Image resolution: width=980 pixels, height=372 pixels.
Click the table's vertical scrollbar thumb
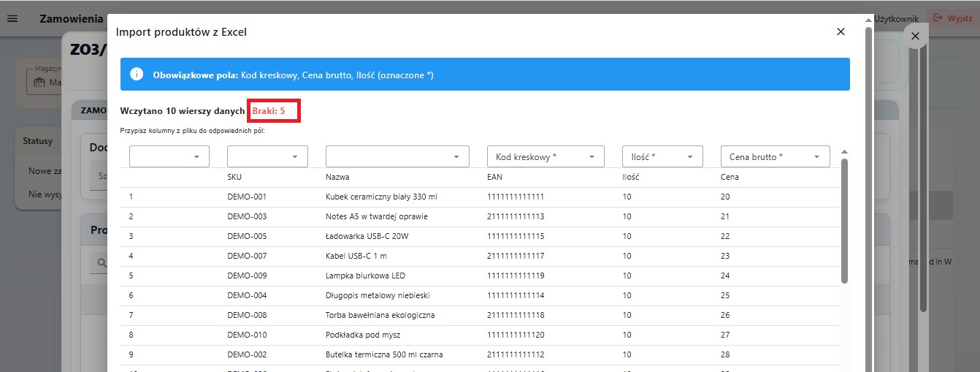(x=845, y=221)
